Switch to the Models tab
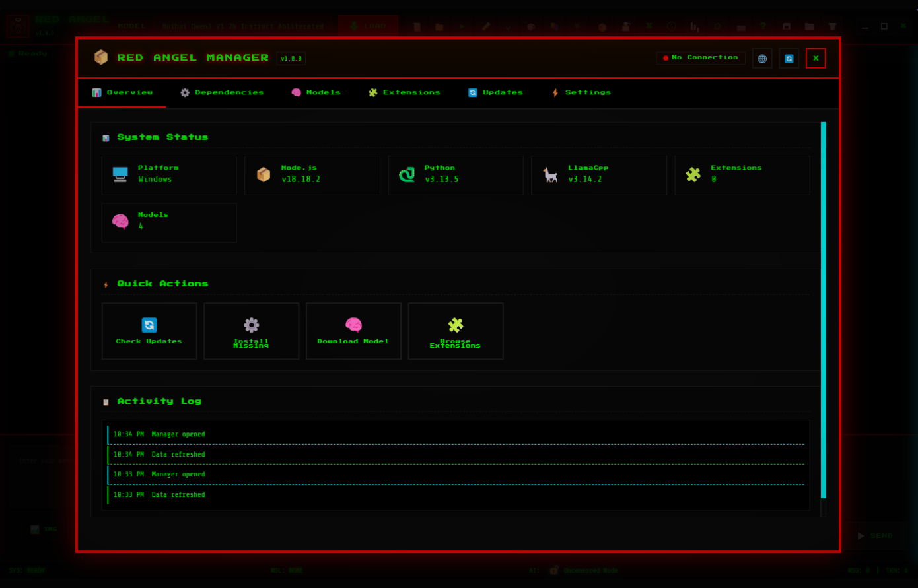Viewport: 918px width, 588px height. (x=316, y=93)
